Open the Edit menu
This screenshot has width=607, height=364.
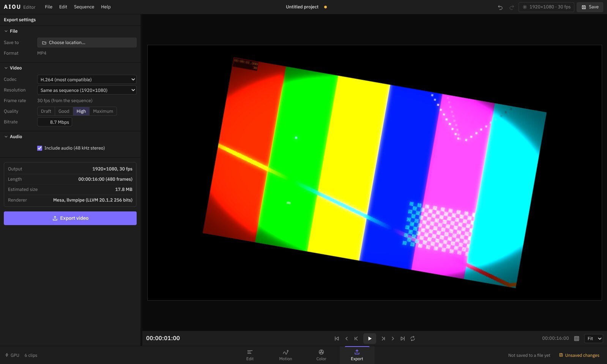(x=63, y=7)
